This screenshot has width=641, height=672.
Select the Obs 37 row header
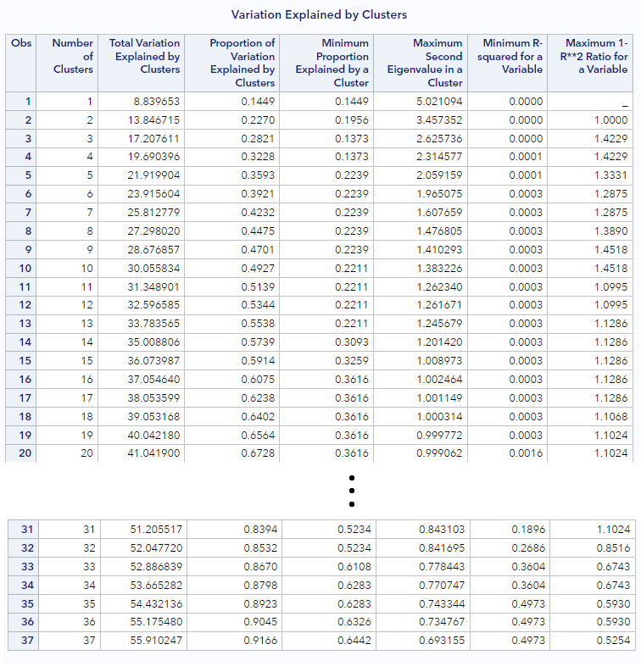tap(24, 641)
